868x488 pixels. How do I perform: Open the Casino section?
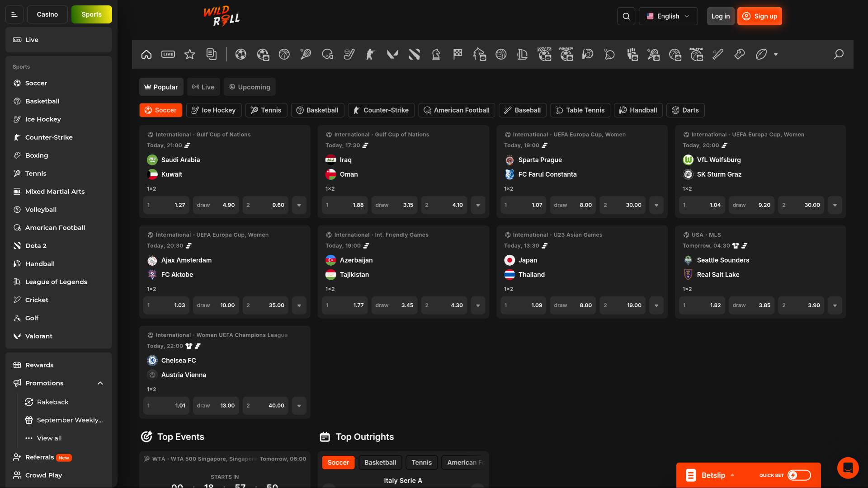pos(47,14)
